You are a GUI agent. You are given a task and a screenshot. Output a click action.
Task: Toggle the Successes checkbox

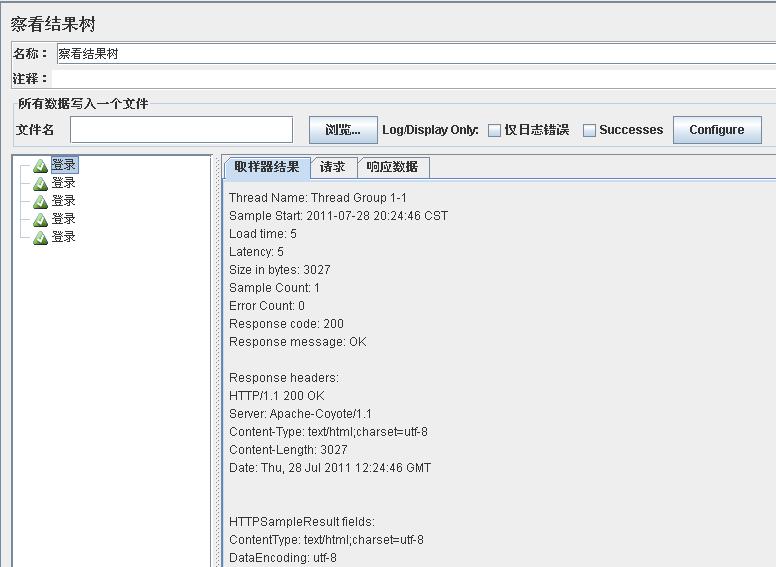click(589, 131)
